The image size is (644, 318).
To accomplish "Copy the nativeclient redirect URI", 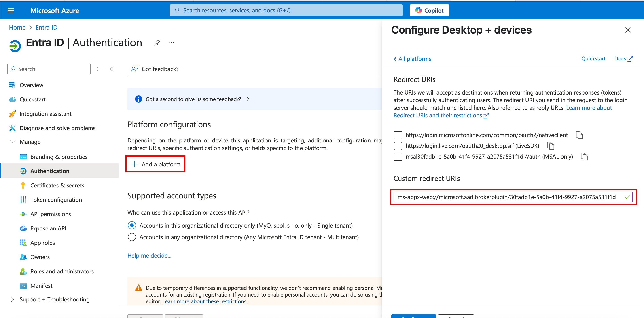I will pyautogui.click(x=579, y=135).
